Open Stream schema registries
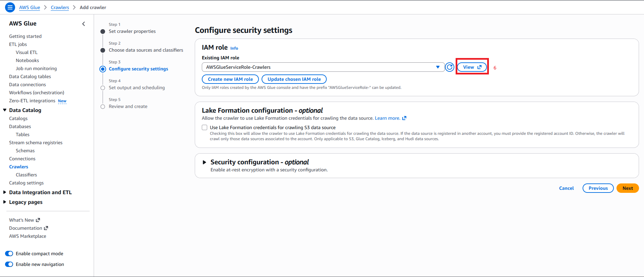Screen dimensions: 644x277 (36, 143)
